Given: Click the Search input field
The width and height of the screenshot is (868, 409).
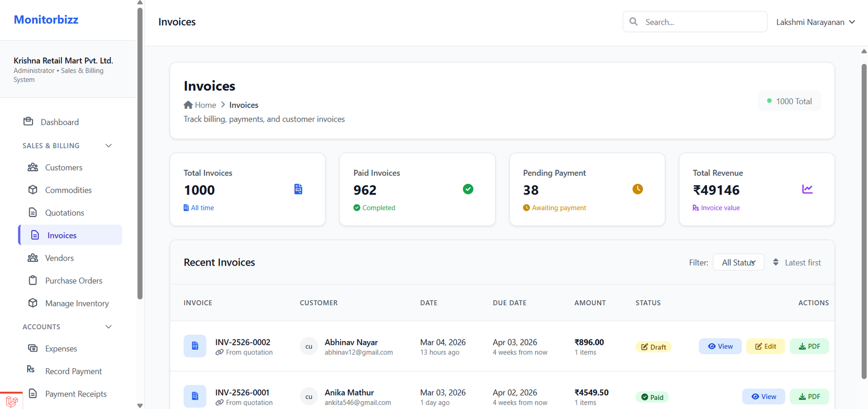Looking at the screenshot, I should [695, 22].
